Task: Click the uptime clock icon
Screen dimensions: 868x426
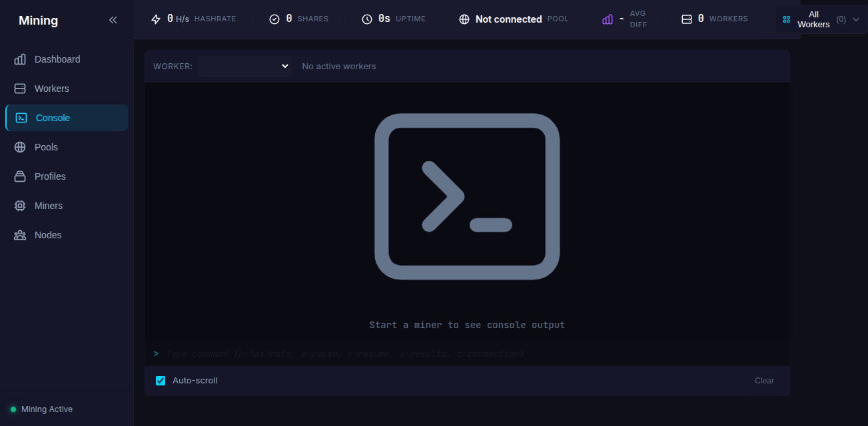Action: click(x=367, y=19)
